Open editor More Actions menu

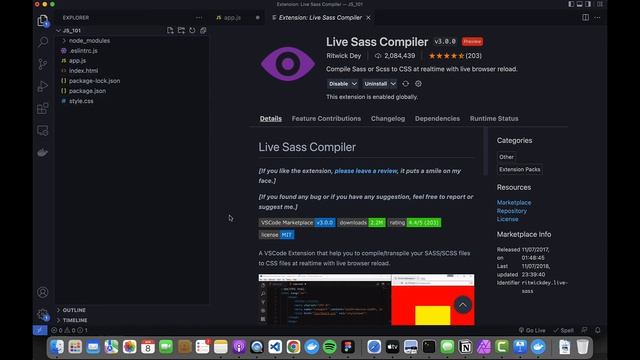pos(598,18)
